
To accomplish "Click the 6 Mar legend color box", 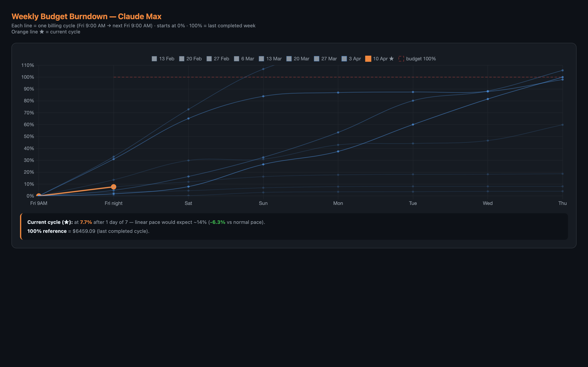I will (237, 59).
